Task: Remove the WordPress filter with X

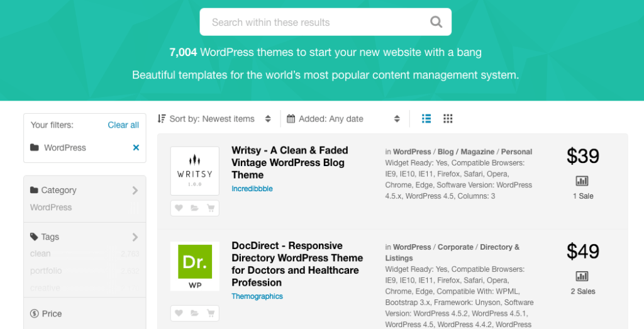Action: pos(136,147)
